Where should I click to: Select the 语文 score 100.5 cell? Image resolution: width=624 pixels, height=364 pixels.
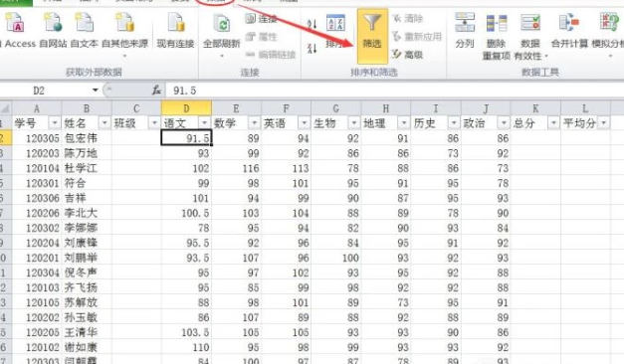click(186, 213)
